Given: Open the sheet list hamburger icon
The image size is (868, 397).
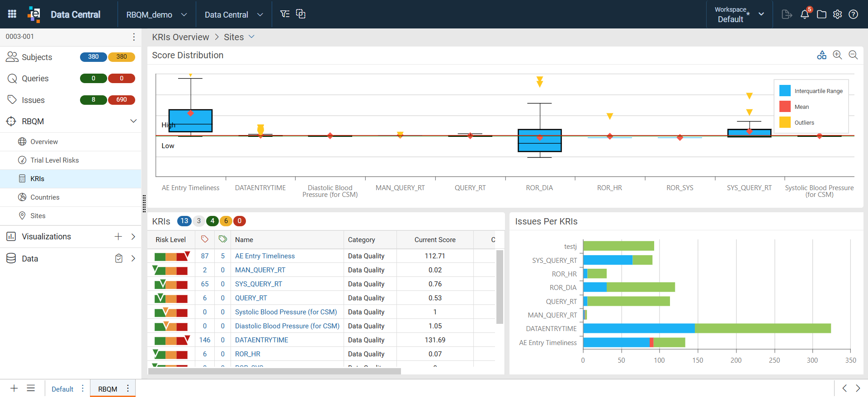Looking at the screenshot, I should (31, 388).
